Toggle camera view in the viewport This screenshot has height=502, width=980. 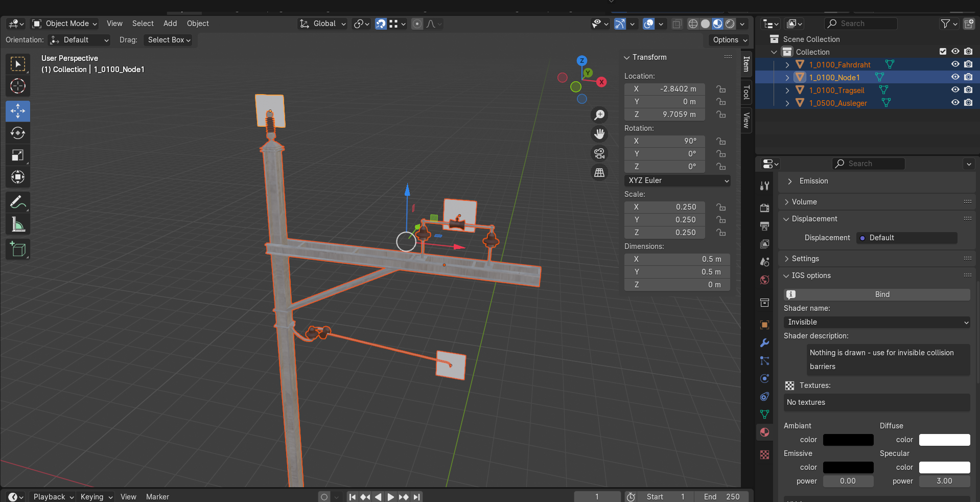coord(599,153)
